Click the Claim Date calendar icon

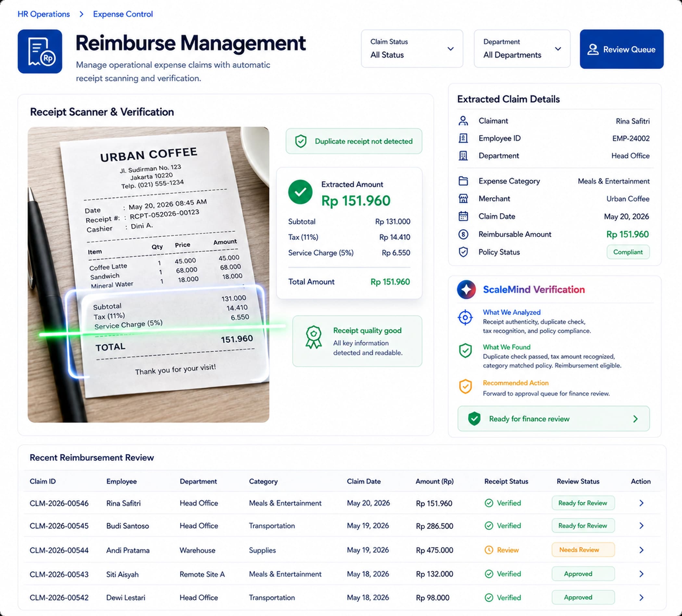pos(463,216)
